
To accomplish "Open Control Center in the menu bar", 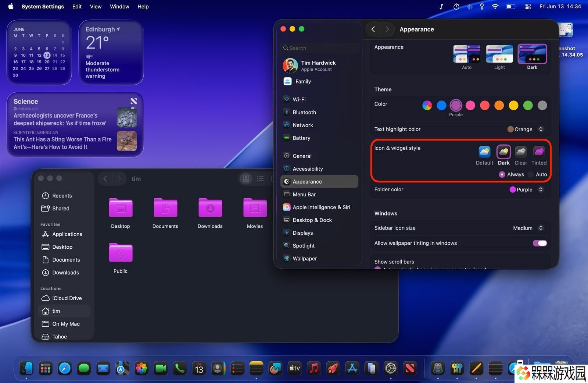I will 528,7.
